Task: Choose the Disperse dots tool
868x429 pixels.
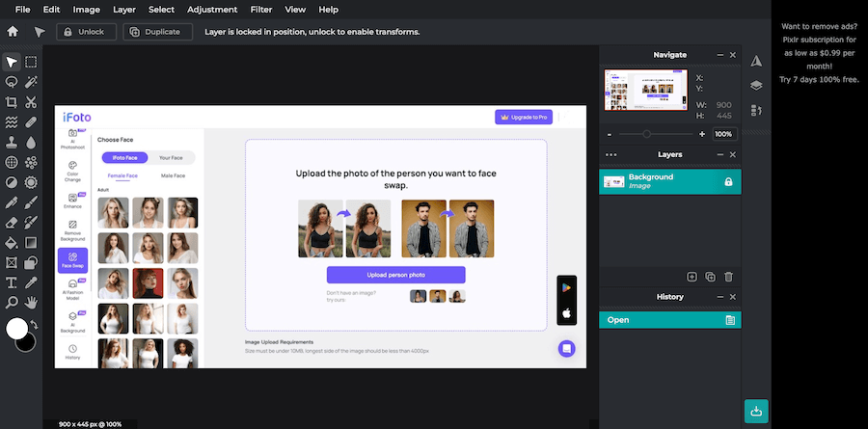Action: coord(31,162)
